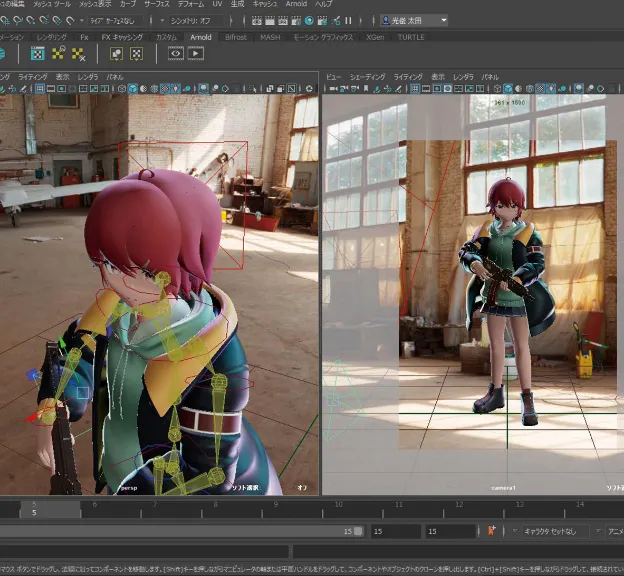Click bookmark icon in right panel toolbar
Image resolution: width=624 pixels, height=576 pixels.
click(x=366, y=89)
